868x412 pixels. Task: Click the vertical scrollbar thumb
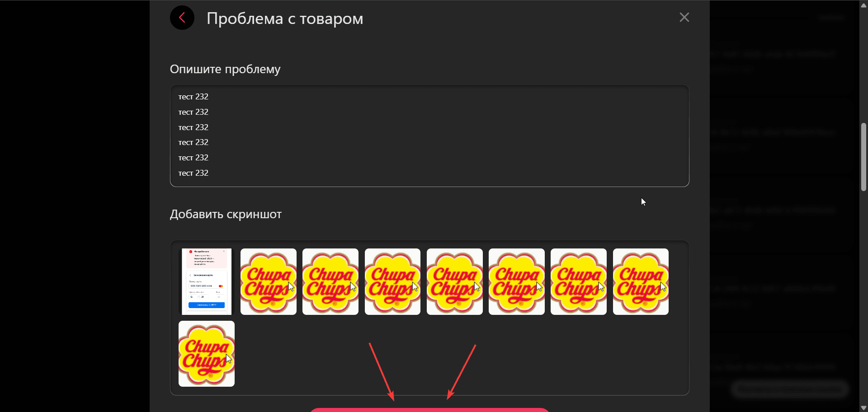(x=863, y=157)
